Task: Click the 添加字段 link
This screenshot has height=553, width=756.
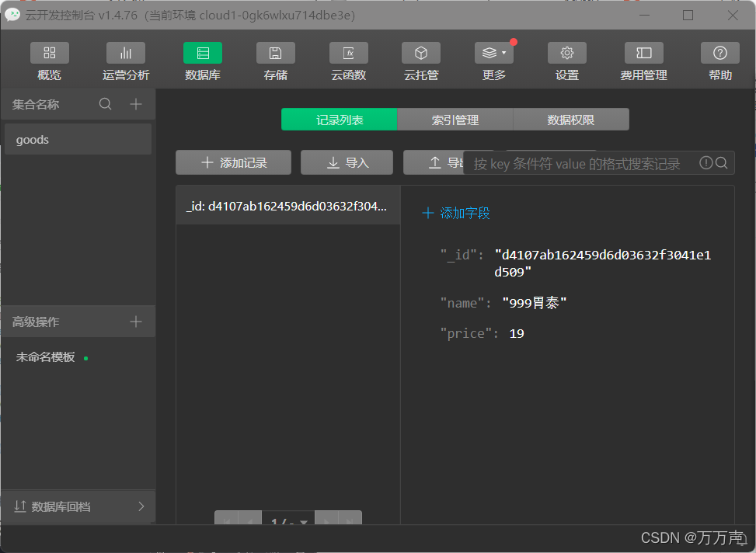Action: coord(456,213)
